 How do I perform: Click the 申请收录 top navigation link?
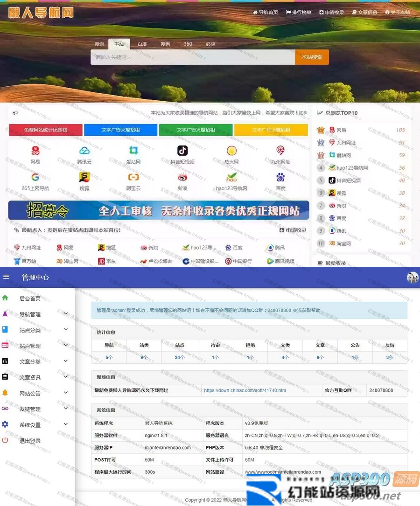(331, 12)
